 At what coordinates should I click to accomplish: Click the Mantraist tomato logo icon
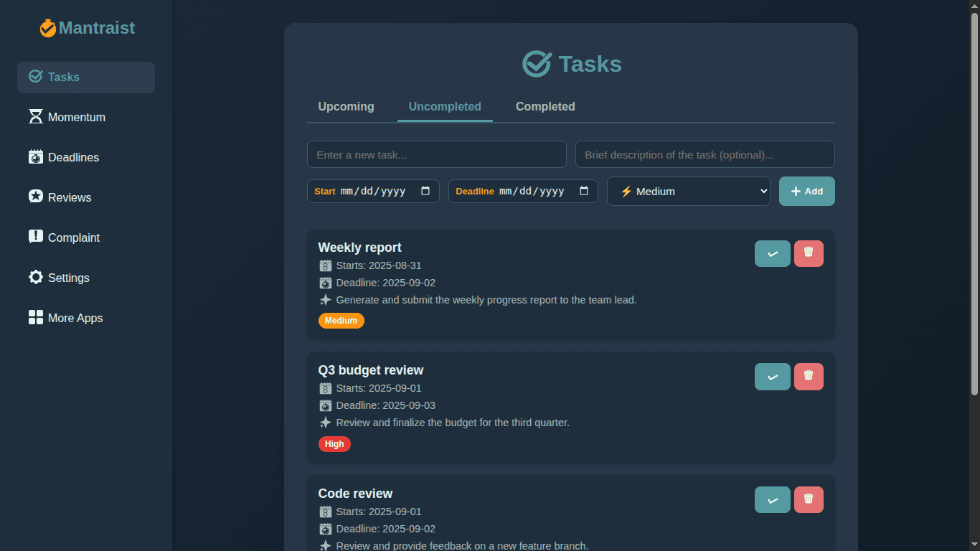click(48, 28)
